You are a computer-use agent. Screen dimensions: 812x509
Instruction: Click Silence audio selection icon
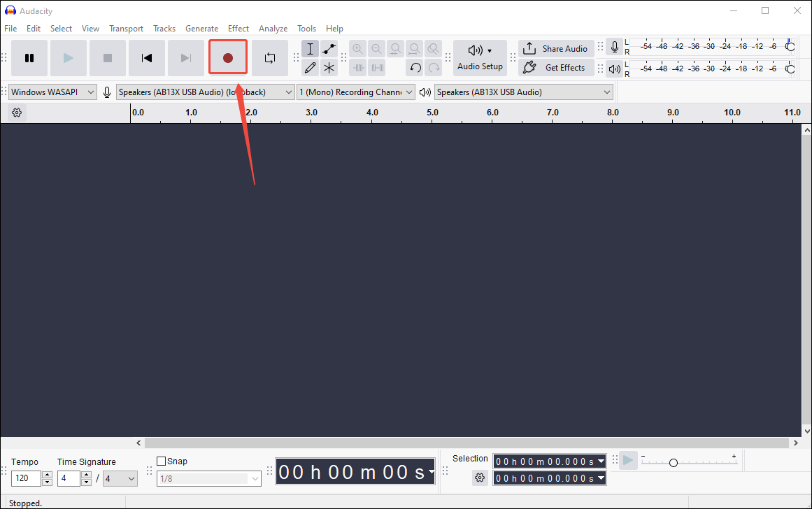coord(376,68)
